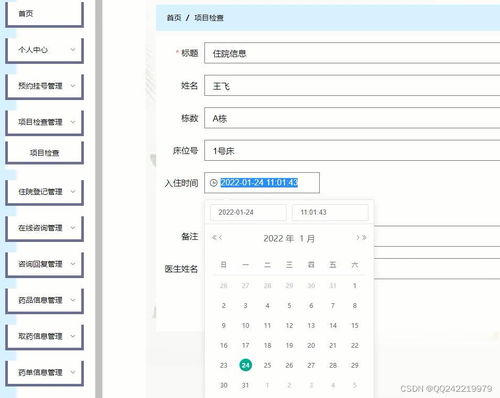Expand 药品信息管理 menu
The width and height of the screenshot is (500, 398).
coord(44,300)
